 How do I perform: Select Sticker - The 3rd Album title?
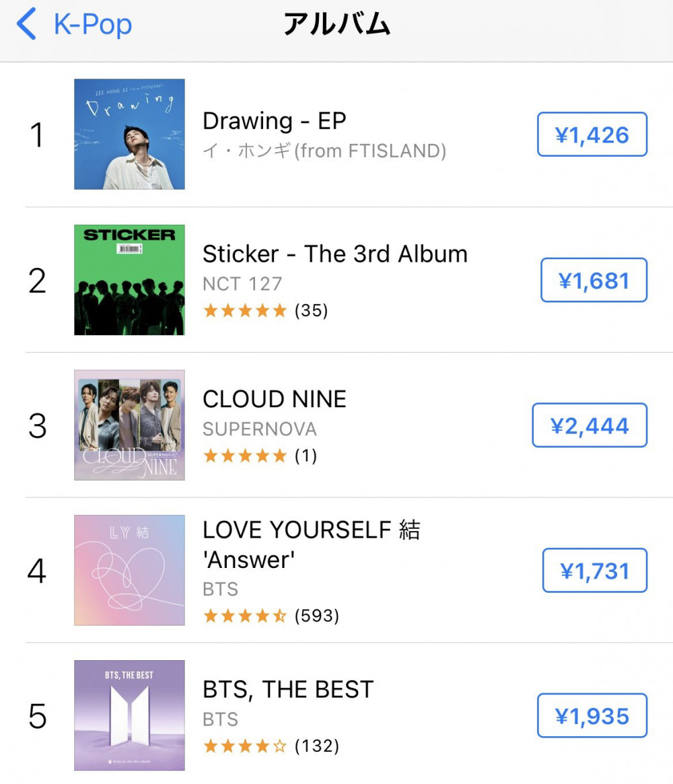335,254
